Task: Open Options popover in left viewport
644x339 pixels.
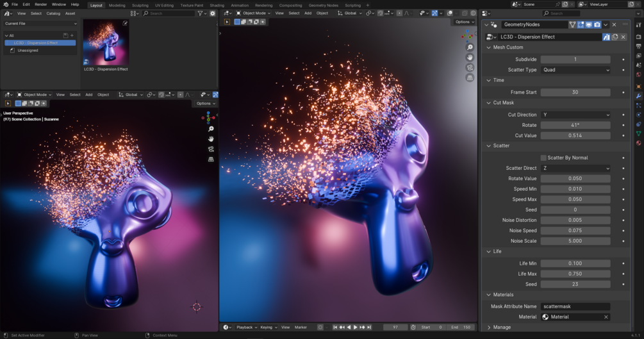Action: [x=205, y=104]
